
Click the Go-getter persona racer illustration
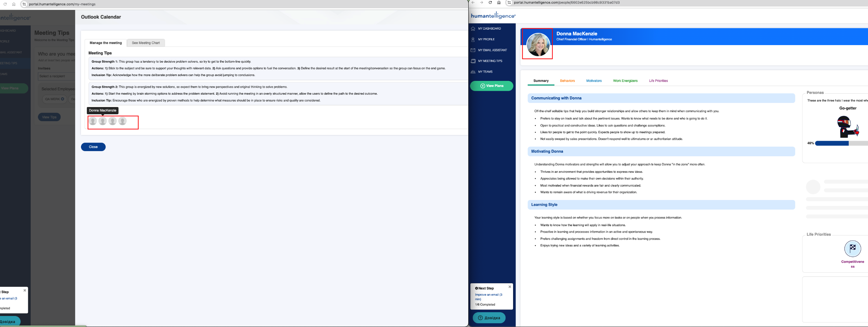click(848, 127)
